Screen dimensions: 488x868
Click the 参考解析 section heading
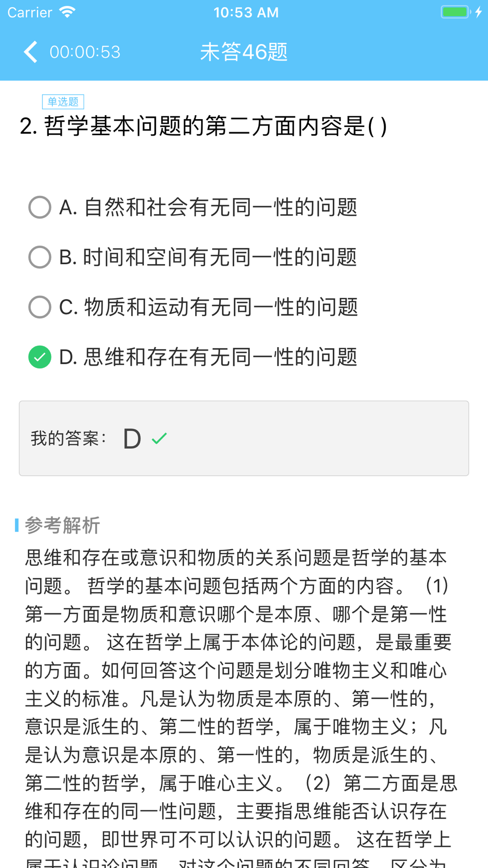tap(62, 525)
